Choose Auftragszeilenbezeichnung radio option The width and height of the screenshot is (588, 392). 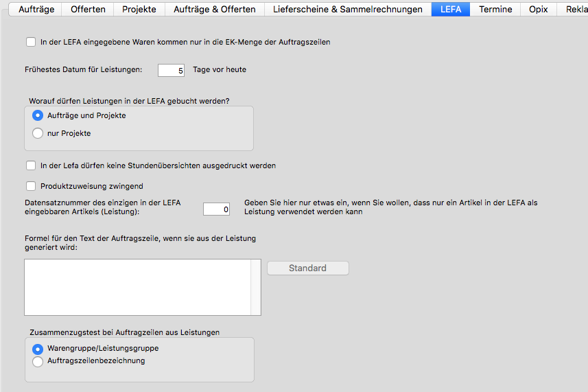38,361
